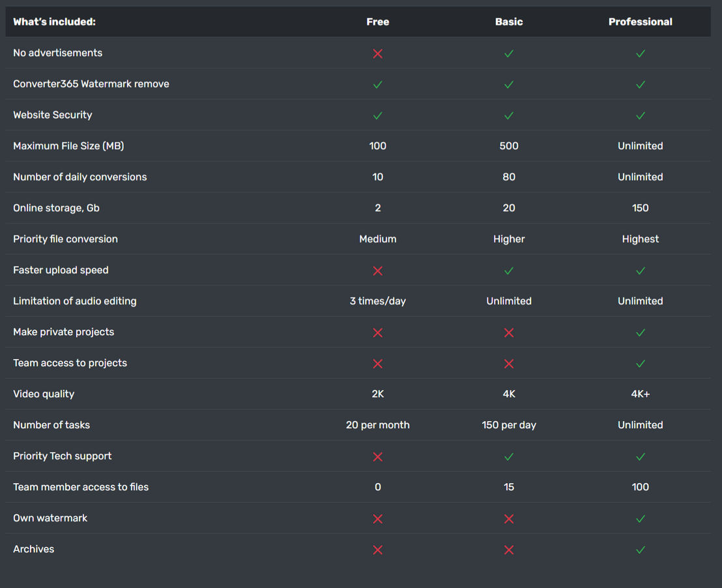The height and width of the screenshot is (588, 722).
Task: Click the Make private projects cross under Basic
Action: coord(509,332)
